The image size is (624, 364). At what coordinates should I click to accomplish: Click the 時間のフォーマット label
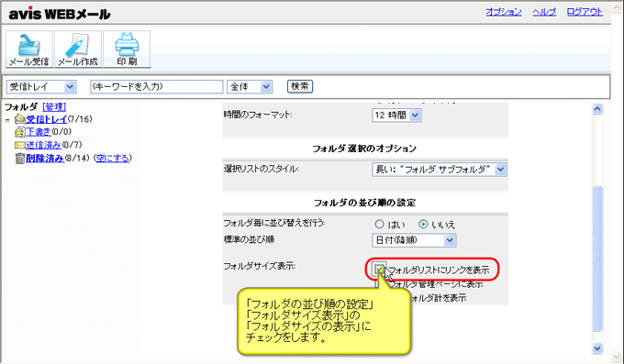(x=258, y=115)
